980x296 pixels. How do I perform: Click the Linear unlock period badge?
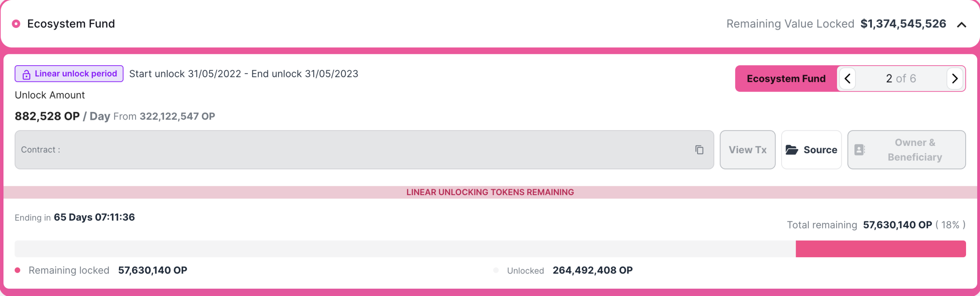[69, 74]
